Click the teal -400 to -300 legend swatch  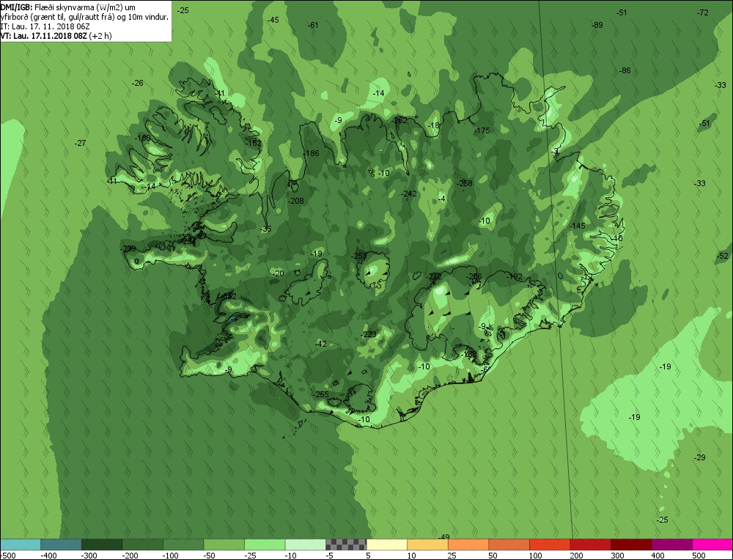[61, 545]
